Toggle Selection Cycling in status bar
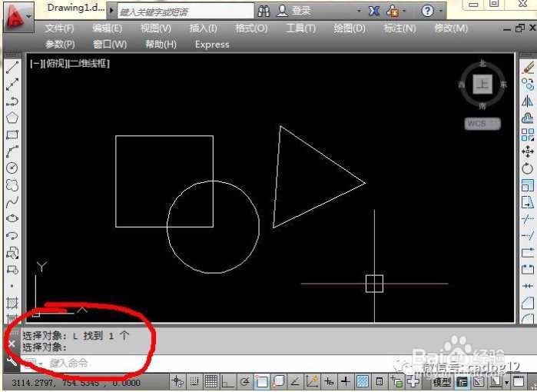 click(x=396, y=381)
